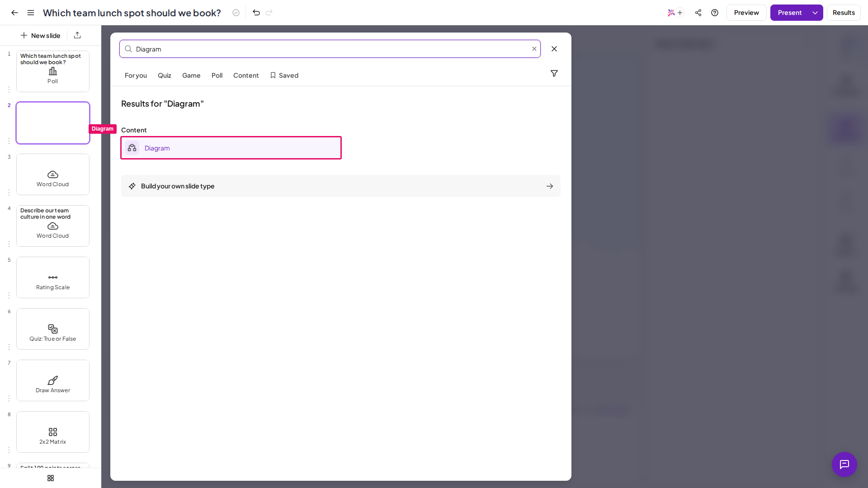Open the chat support bubble
Viewport: 868px width, 488px height.
tap(844, 465)
